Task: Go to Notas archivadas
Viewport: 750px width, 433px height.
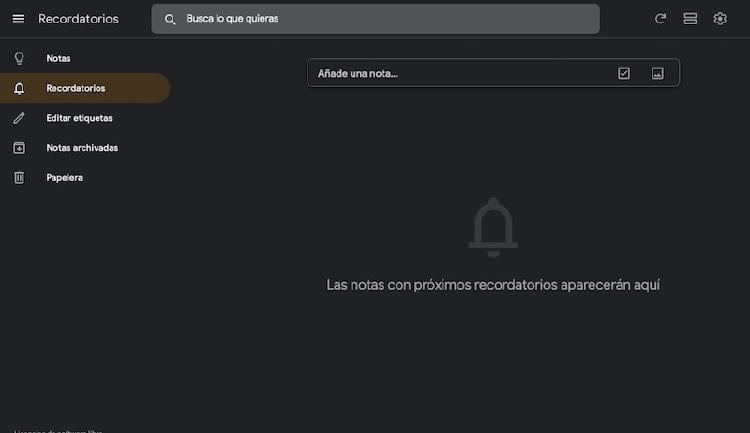Action: (82, 148)
